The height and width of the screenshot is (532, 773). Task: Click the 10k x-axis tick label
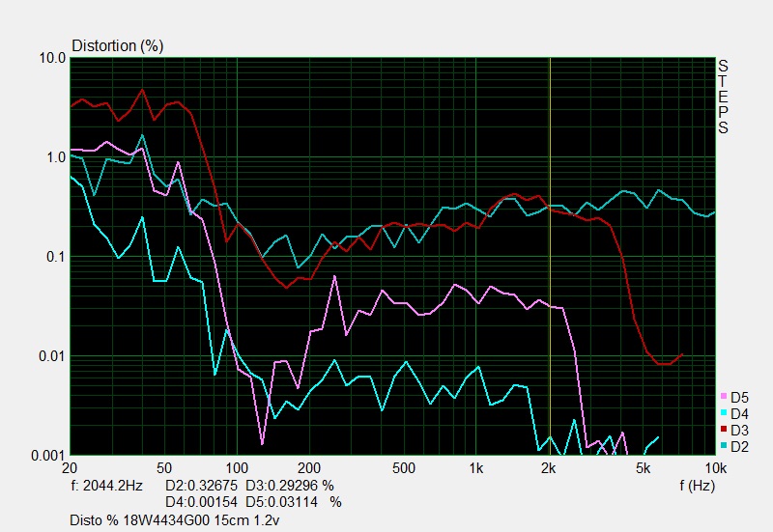pos(716,468)
